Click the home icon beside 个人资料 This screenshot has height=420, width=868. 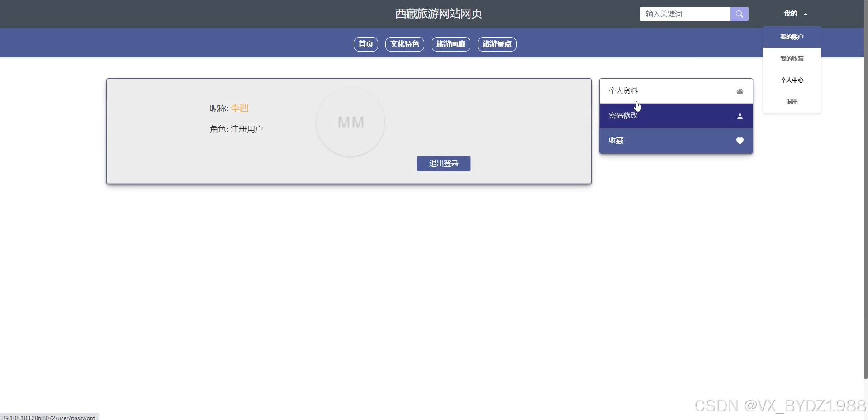(x=740, y=91)
